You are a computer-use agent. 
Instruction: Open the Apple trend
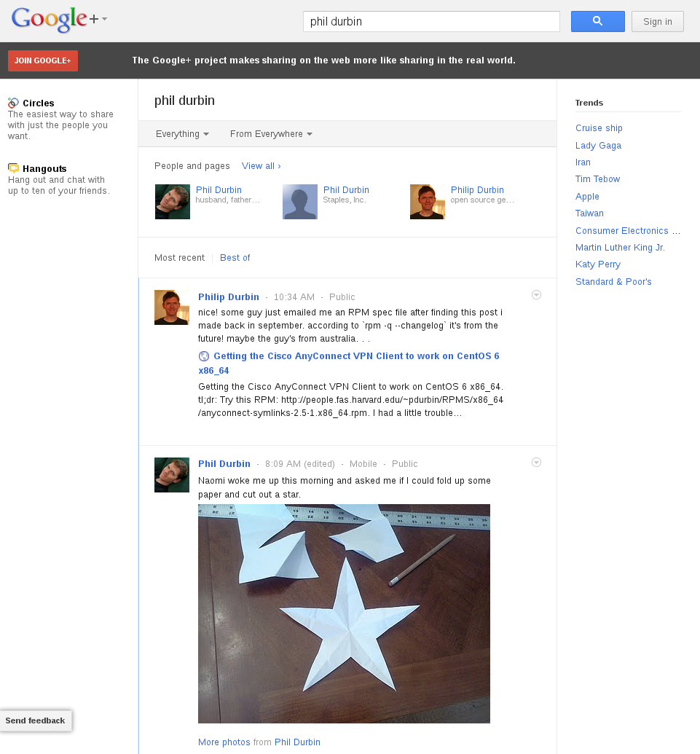(x=587, y=196)
